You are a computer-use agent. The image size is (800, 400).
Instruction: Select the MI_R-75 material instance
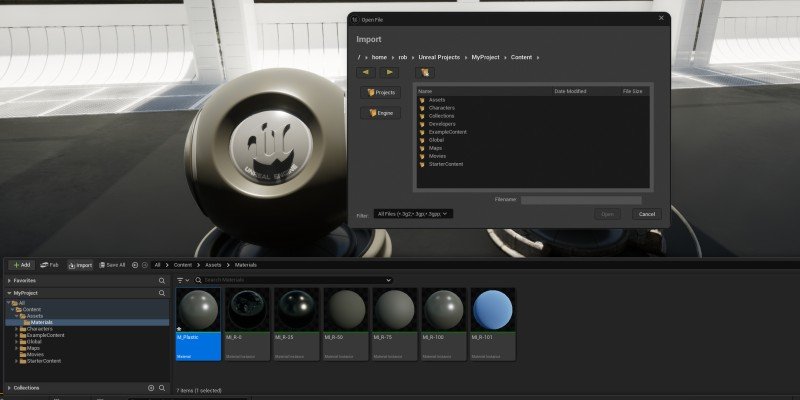pyautogui.click(x=394, y=324)
